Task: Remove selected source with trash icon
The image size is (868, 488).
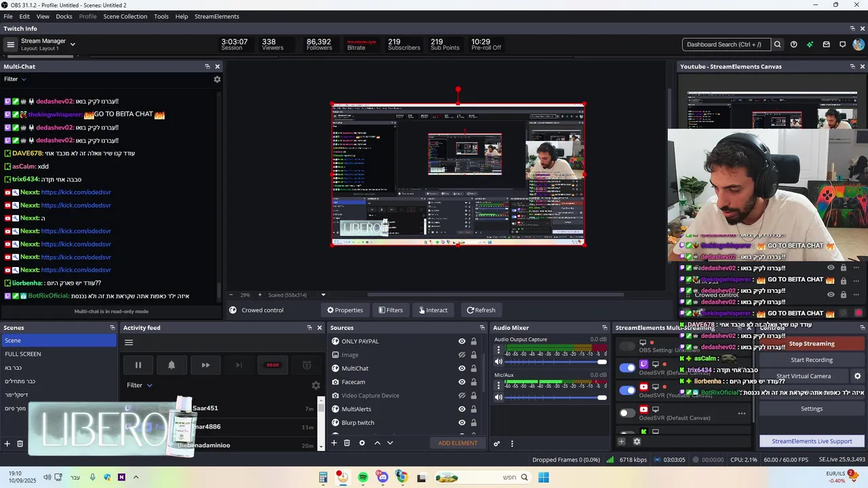Action: click(347, 443)
